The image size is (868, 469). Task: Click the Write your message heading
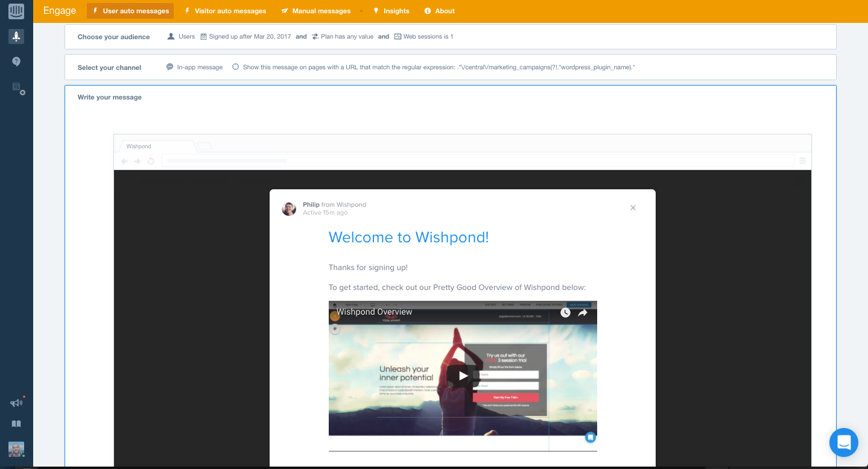[110, 97]
